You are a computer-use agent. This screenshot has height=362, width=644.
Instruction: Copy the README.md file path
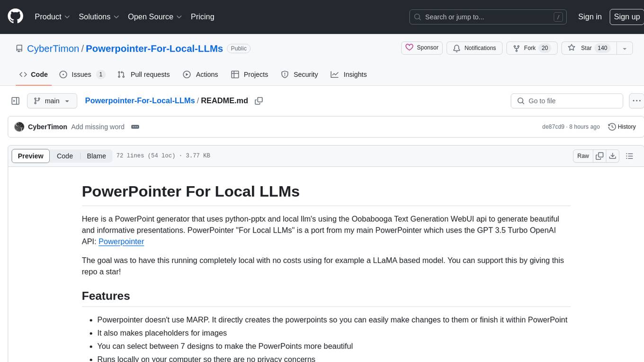click(x=259, y=101)
